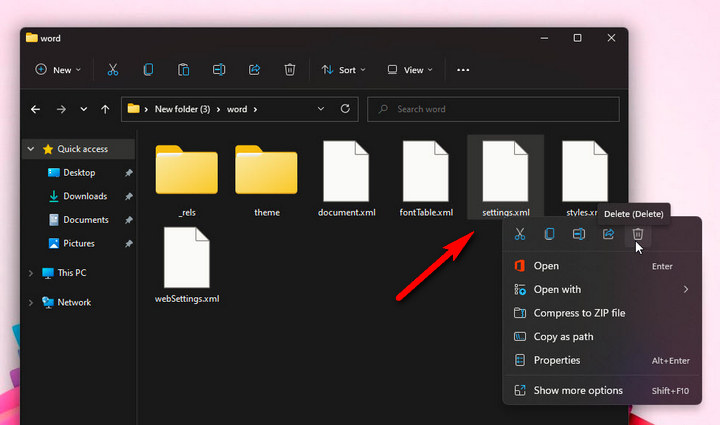This screenshot has width=720, height=425.
Task: Click the Delete trash icon in the top toolbar
Action: 289,70
